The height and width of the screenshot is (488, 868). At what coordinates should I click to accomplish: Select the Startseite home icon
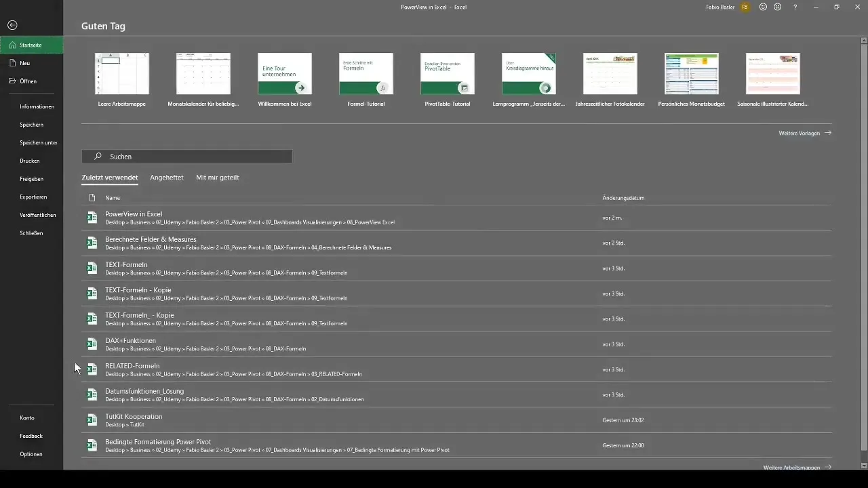click(13, 45)
